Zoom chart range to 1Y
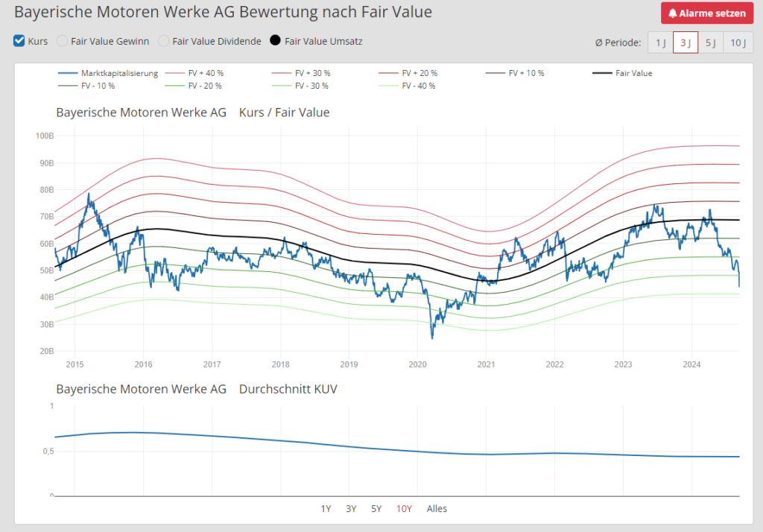 pos(326,509)
